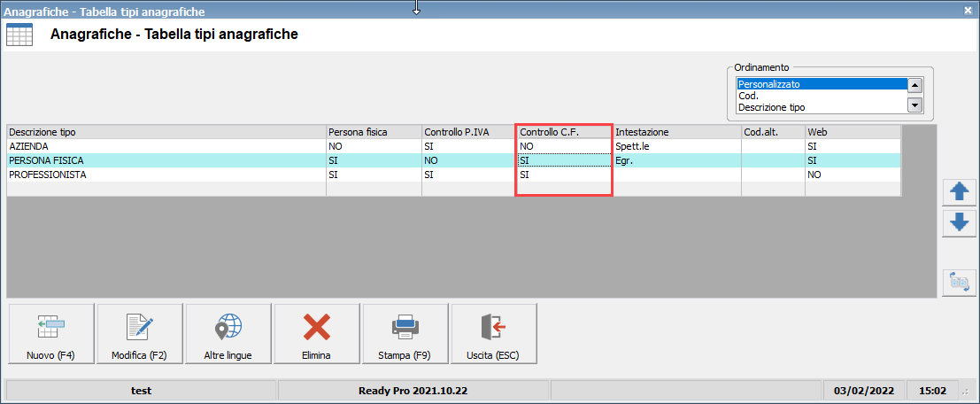Click the Nuovo (F4) button
The height and width of the screenshot is (404, 980).
pyautogui.click(x=51, y=333)
